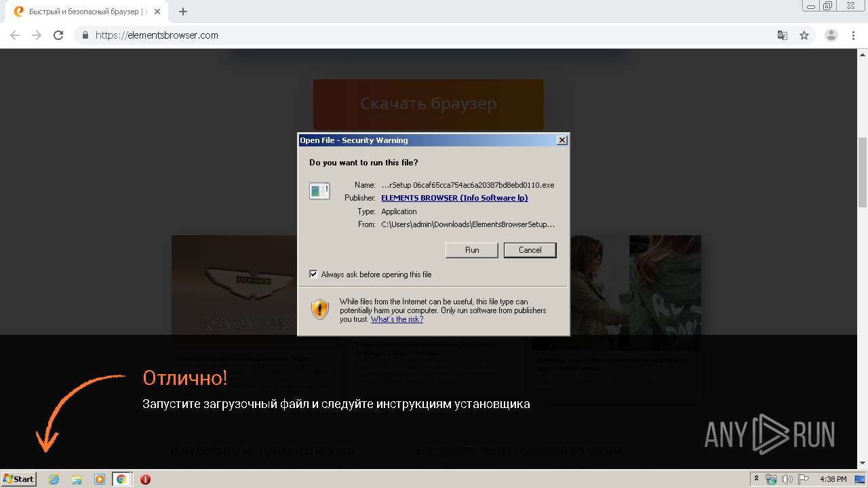Screen dimensions: 868x488
Task: Open the Chrome profile avatar
Action: click(x=831, y=35)
